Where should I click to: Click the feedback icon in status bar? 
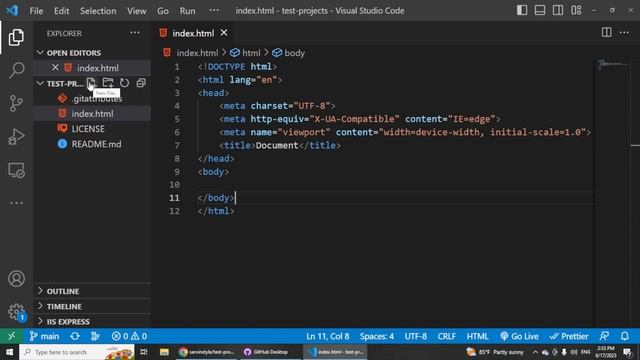pyautogui.click(x=604, y=336)
